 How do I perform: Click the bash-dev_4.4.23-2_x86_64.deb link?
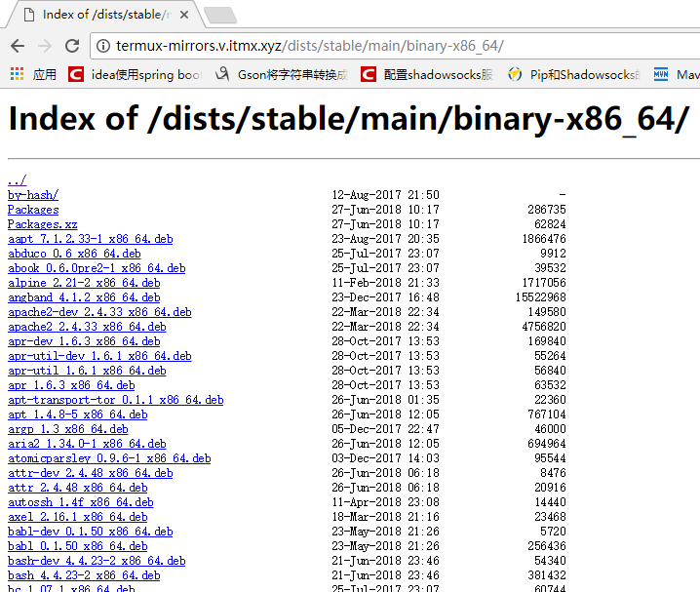click(x=97, y=561)
